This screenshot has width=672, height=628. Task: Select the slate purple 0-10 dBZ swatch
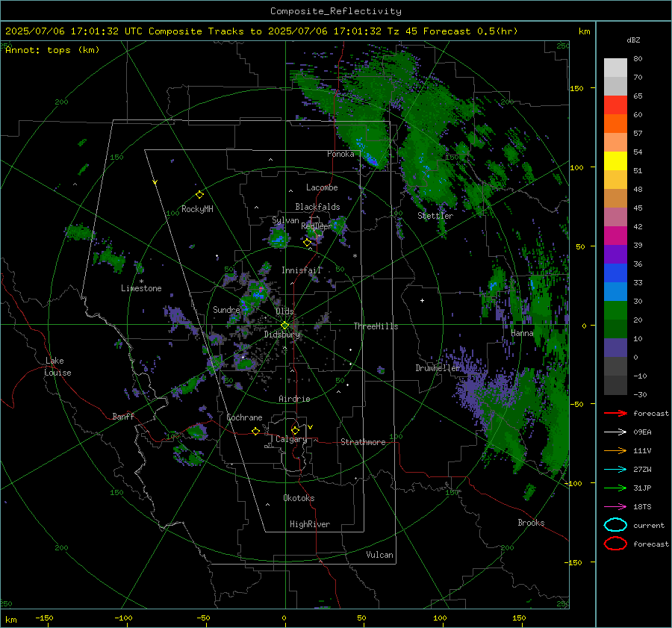(x=615, y=348)
